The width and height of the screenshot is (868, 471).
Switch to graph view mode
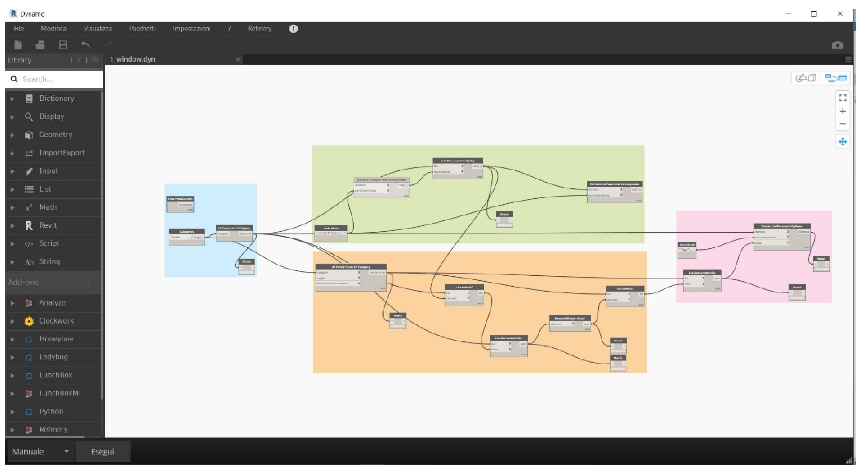836,78
